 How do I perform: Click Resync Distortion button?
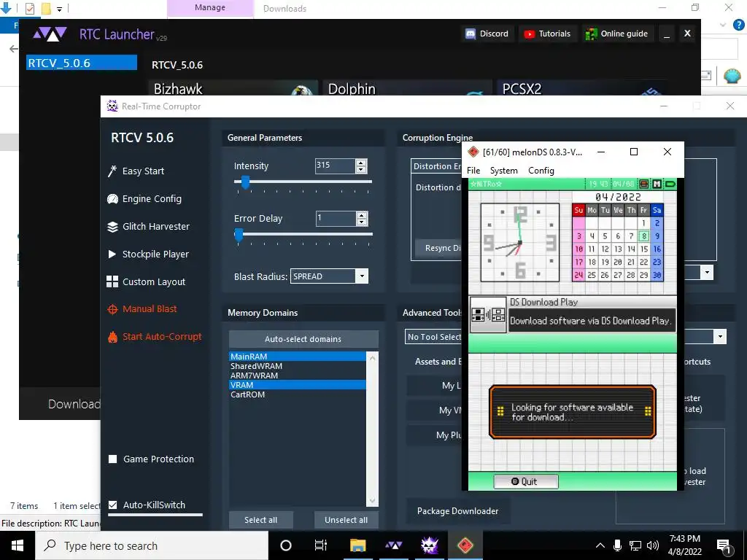(x=438, y=248)
